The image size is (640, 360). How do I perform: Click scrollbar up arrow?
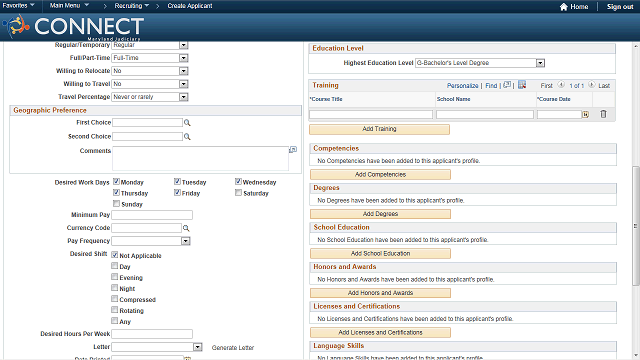636,46
